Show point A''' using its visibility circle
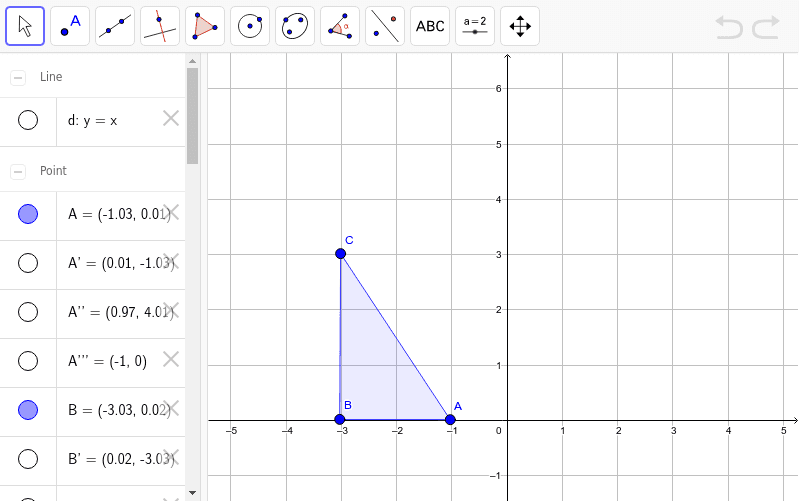The image size is (800, 503). coord(28,361)
